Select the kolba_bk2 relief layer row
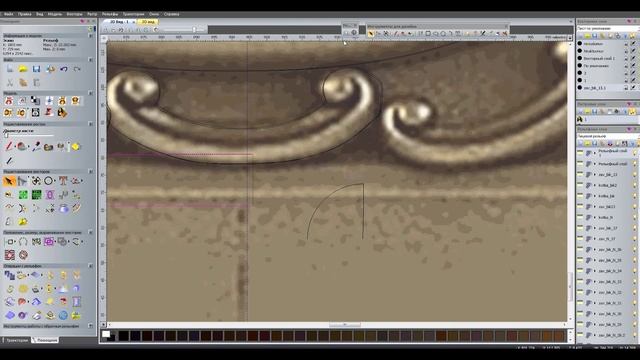 [x=607, y=185]
